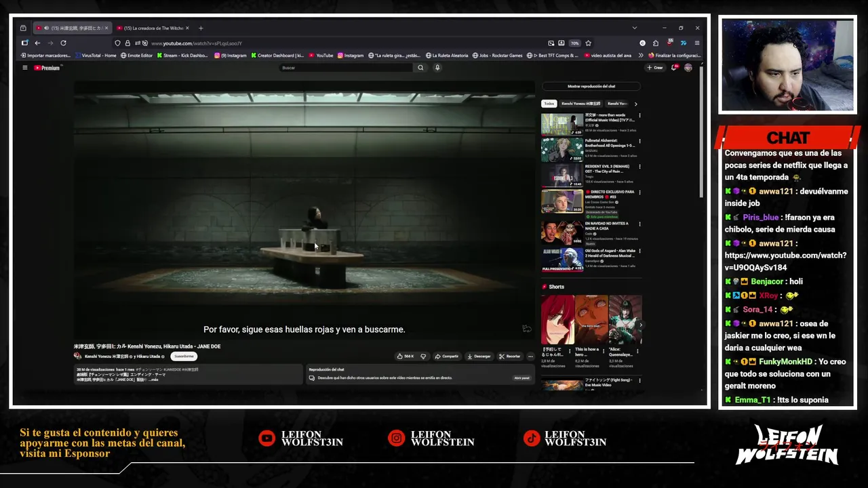The width and height of the screenshot is (868, 488).
Task: Click the Crear button
Action: pyautogui.click(x=655, y=68)
